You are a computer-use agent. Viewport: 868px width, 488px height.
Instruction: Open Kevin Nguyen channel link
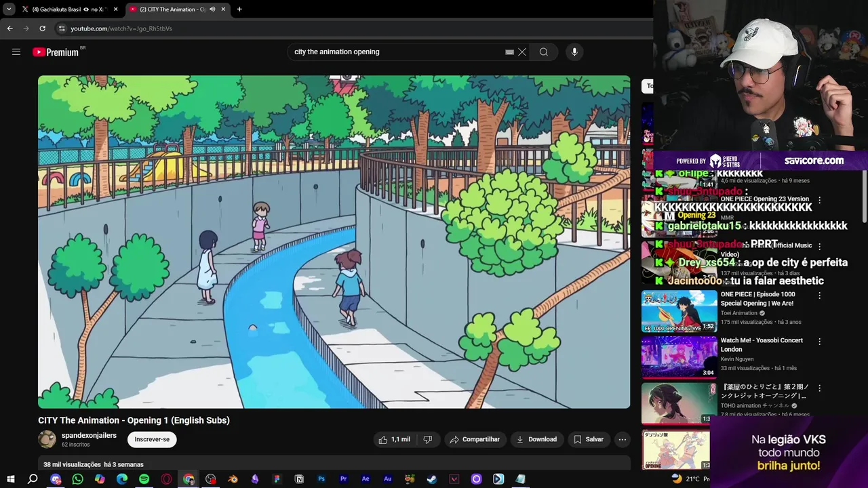(x=737, y=359)
